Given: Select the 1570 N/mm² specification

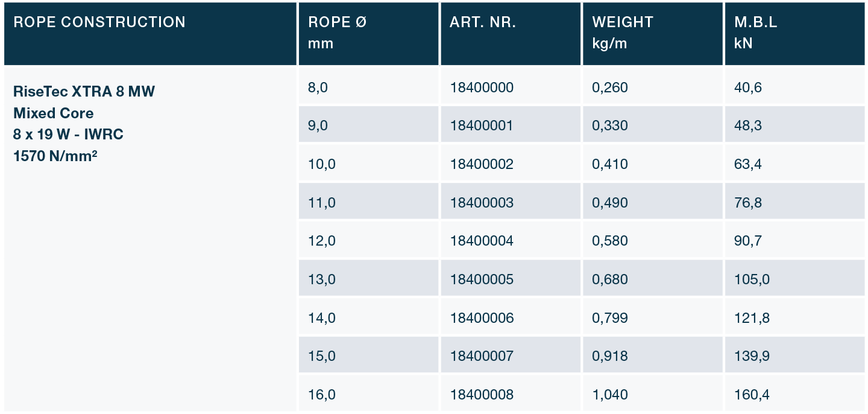Looking at the screenshot, I should (55, 155).
